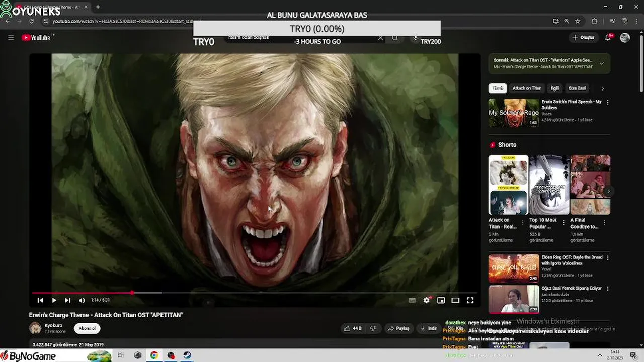
Task: Select the İlgili filter chip
Action: click(x=555, y=88)
